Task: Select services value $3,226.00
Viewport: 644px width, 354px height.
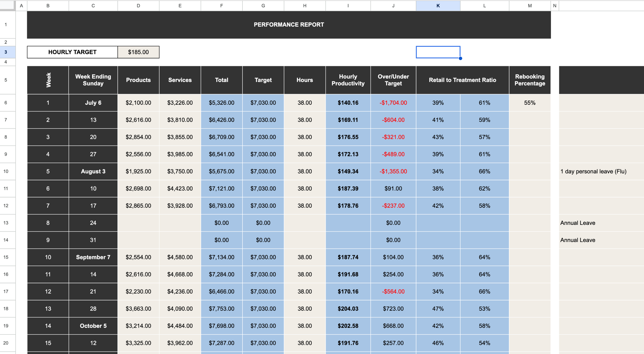Action: (x=180, y=103)
